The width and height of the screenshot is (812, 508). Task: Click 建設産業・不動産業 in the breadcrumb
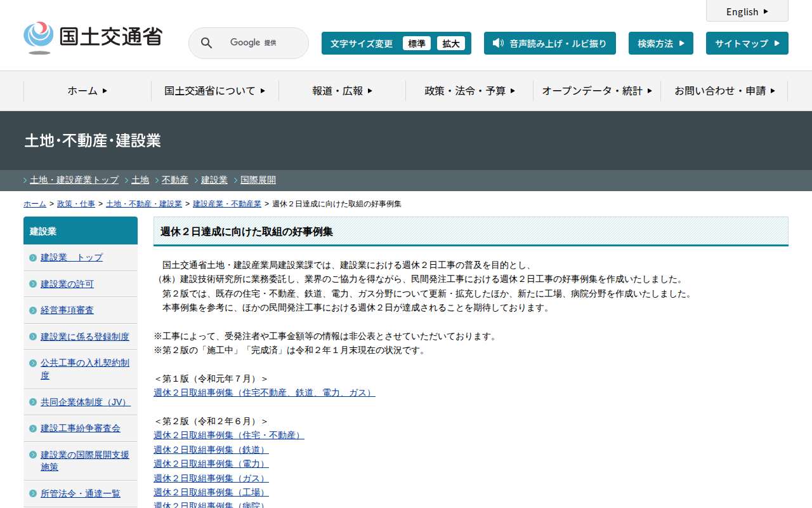[227, 204]
